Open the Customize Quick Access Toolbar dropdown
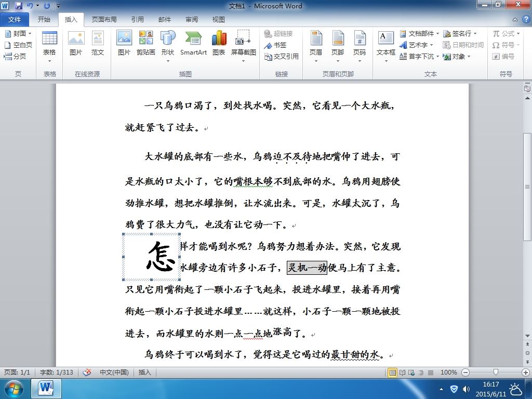Image resolution: width=532 pixels, height=399 pixels. click(59, 6)
